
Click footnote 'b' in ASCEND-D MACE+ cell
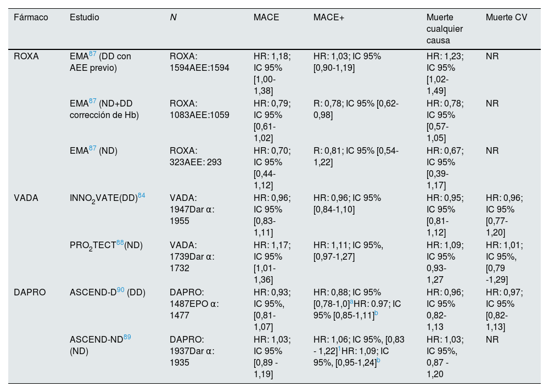(x=378, y=313)
